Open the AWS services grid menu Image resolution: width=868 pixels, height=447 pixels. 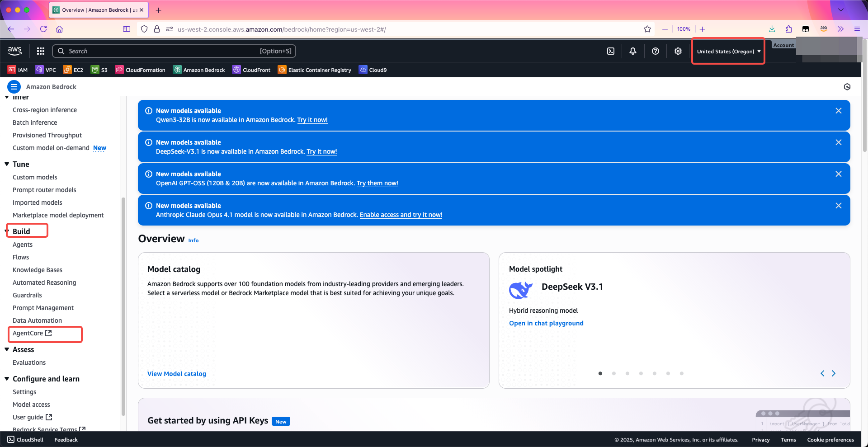click(x=41, y=51)
